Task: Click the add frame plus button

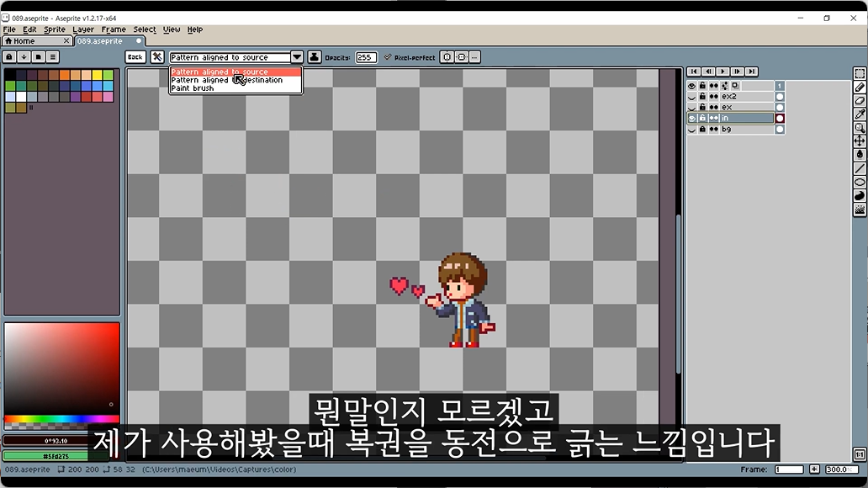Action: pos(814,469)
